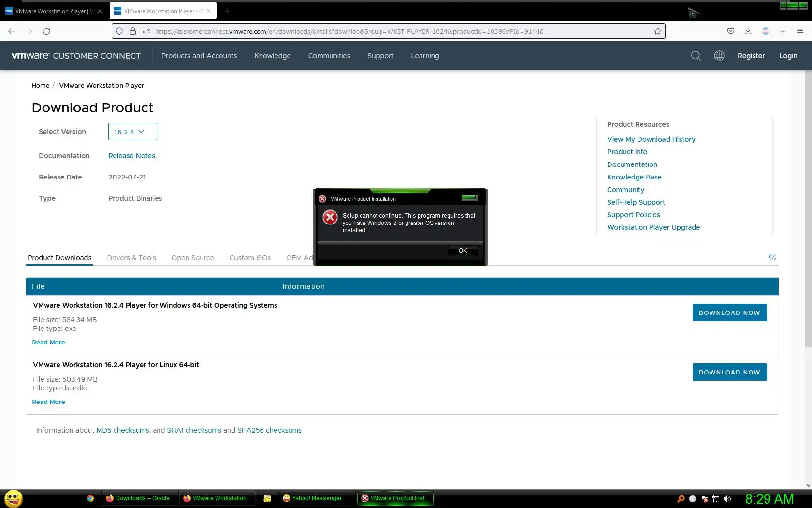Expand the 16.2.4 version dropdown
The image size is (812, 508).
132,132
